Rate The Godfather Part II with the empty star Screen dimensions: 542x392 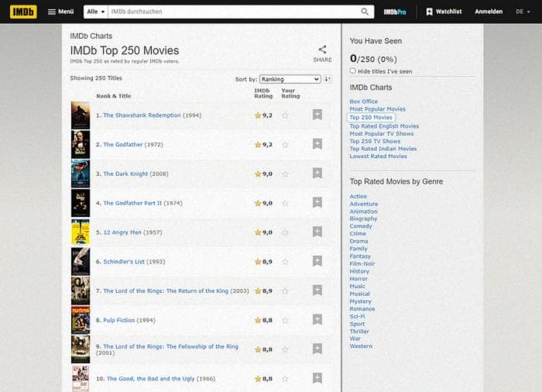point(285,203)
